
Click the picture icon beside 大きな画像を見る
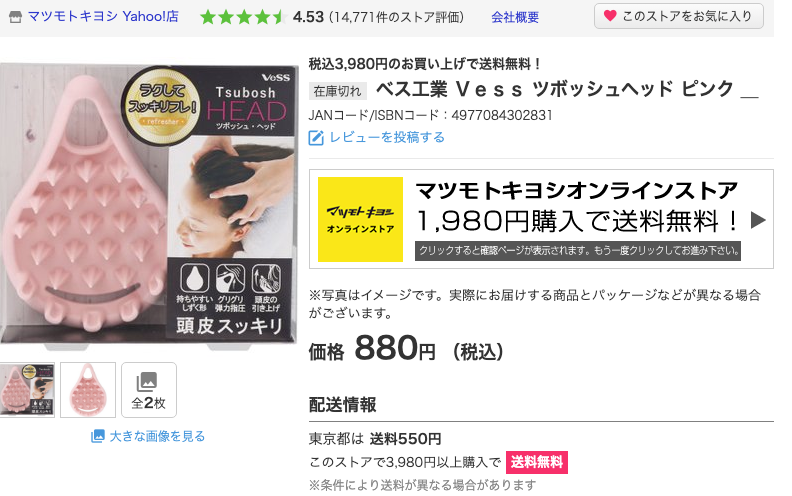[97, 436]
